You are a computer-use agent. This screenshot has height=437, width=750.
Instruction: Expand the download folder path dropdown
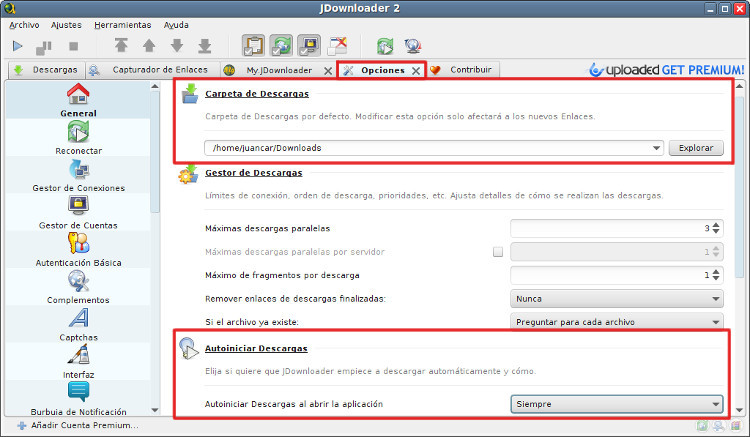pyautogui.click(x=656, y=148)
